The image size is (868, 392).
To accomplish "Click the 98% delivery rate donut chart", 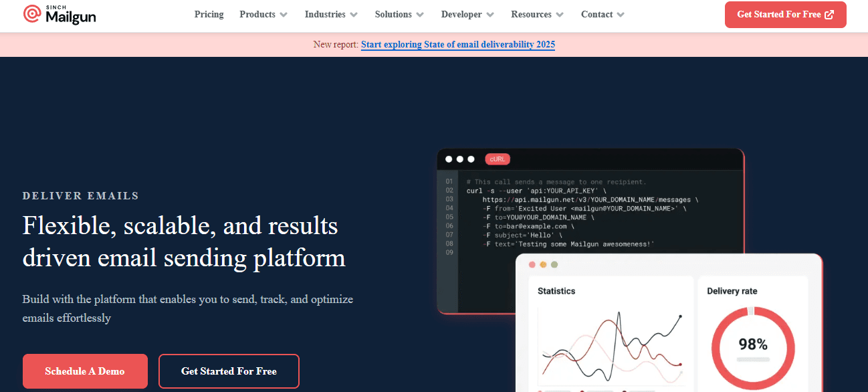I will tap(752, 347).
